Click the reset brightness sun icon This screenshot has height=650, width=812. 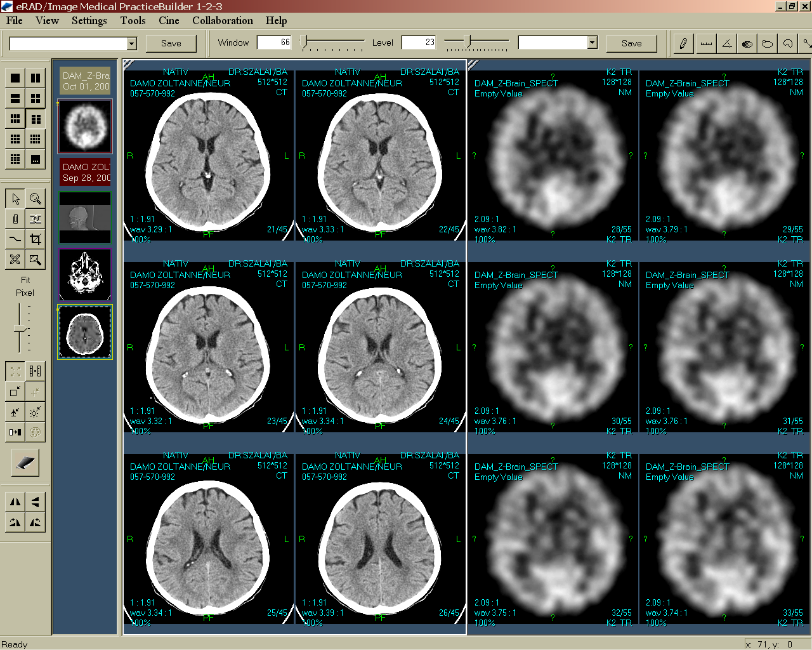tap(36, 412)
